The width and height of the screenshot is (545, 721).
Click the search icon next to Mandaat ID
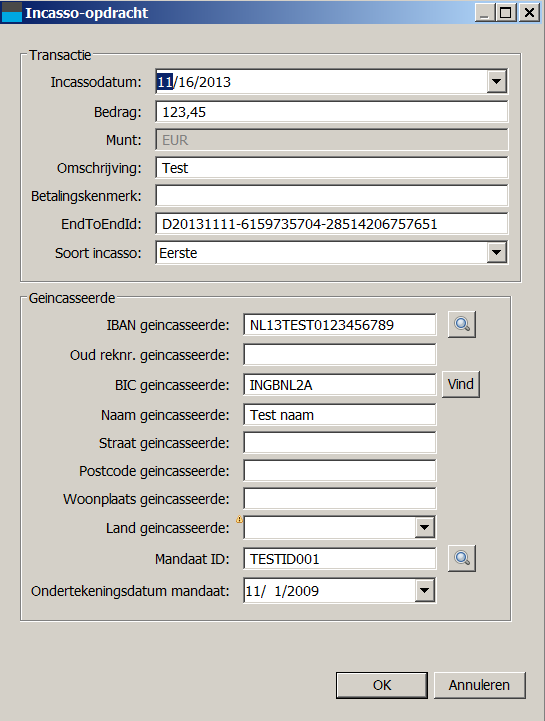(462, 559)
